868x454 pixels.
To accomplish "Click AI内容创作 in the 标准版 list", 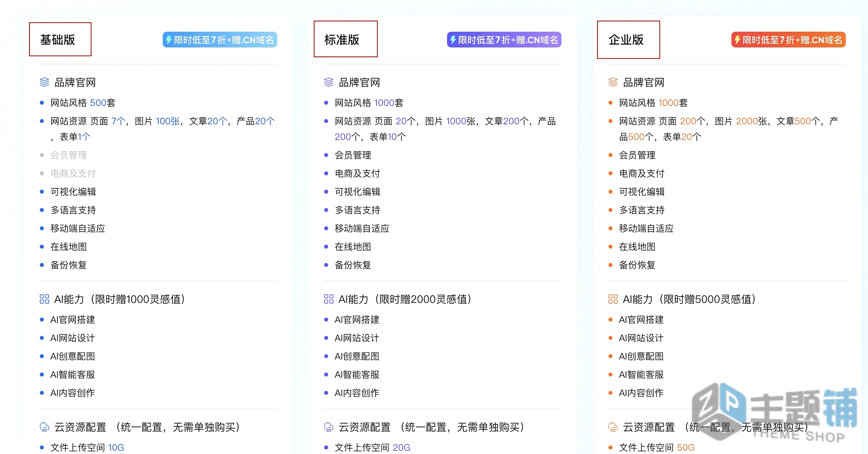I will (357, 393).
